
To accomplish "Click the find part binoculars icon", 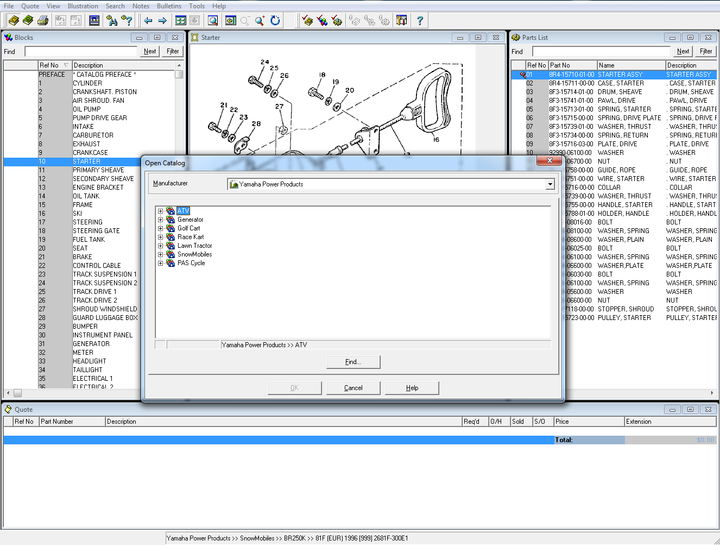I will click(x=112, y=21).
